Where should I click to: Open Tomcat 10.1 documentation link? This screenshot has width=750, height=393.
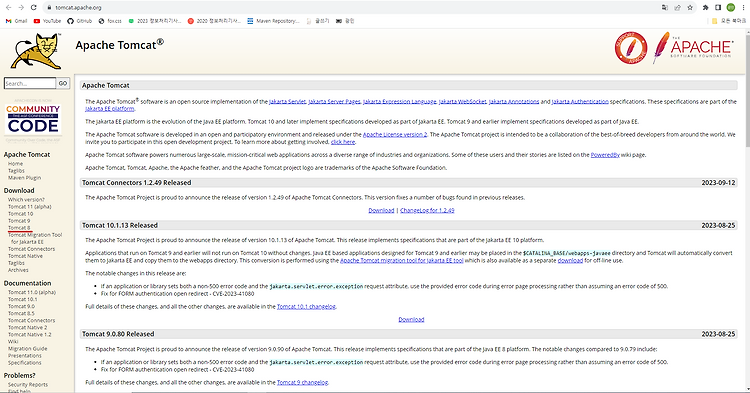22,299
